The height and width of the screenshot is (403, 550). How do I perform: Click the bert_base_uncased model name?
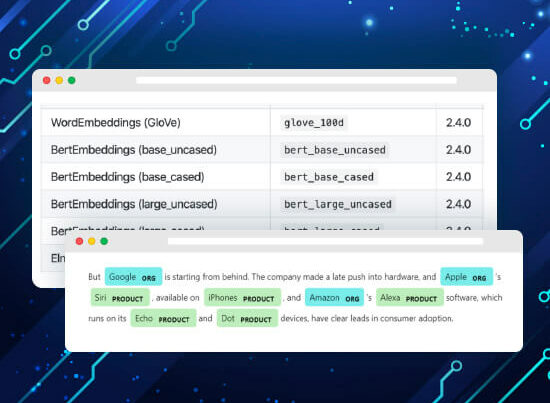point(335,150)
